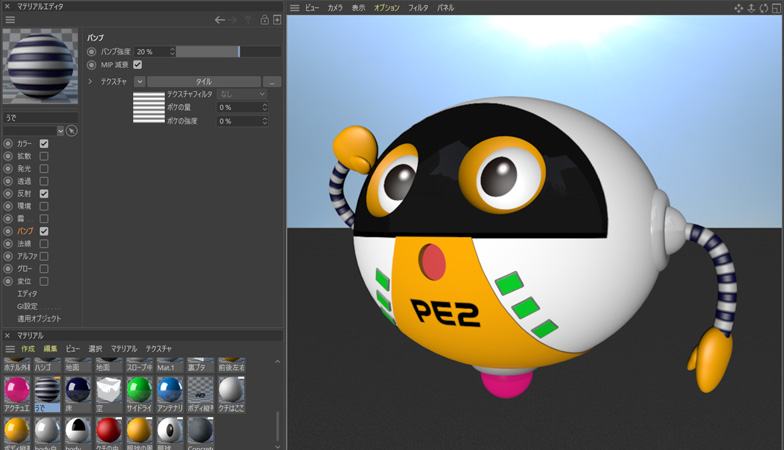Open the テクスチャ dropdown arrow button
The image size is (784, 450).
[x=139, y=81]
